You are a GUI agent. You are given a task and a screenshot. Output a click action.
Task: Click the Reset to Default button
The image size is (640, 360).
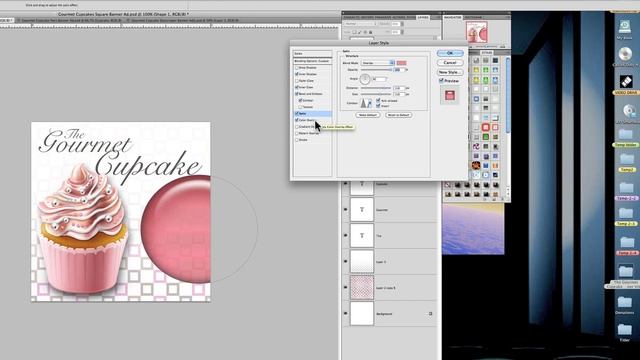(x=398, y=115)
